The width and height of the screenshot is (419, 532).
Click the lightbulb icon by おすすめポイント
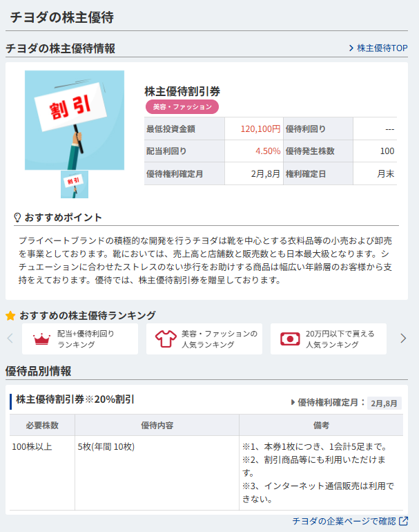pyautogui.click(x=17, y=218)
